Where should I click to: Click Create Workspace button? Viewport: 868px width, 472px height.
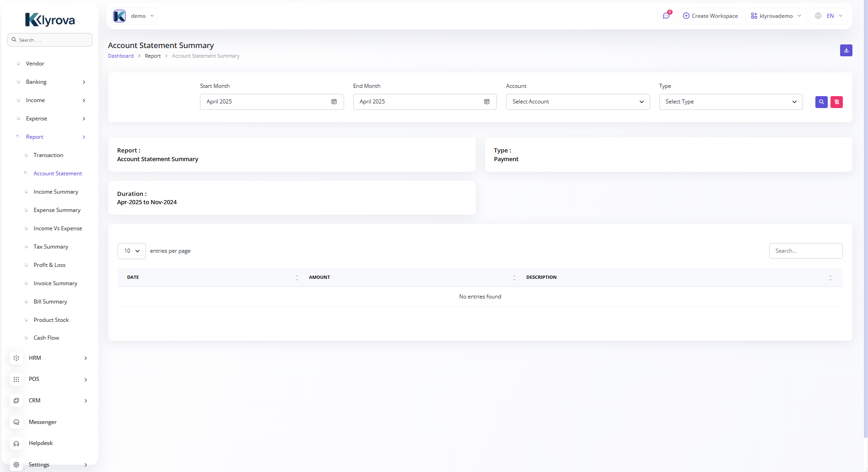coord(710,16)
